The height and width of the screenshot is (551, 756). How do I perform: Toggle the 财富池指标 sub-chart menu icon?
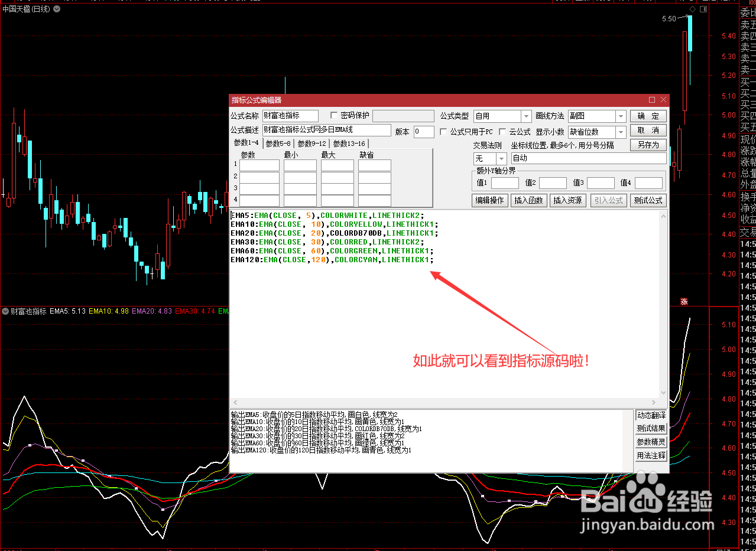tap(6, 311)
